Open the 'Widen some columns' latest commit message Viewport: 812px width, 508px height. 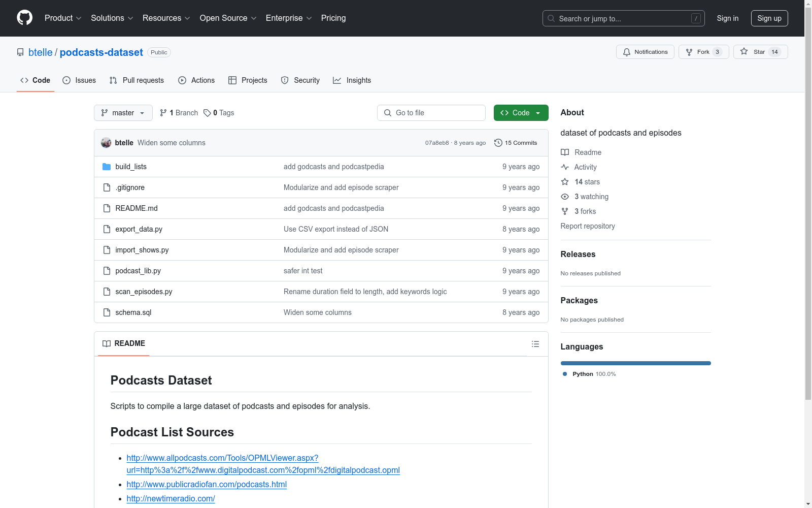(172, 143)
